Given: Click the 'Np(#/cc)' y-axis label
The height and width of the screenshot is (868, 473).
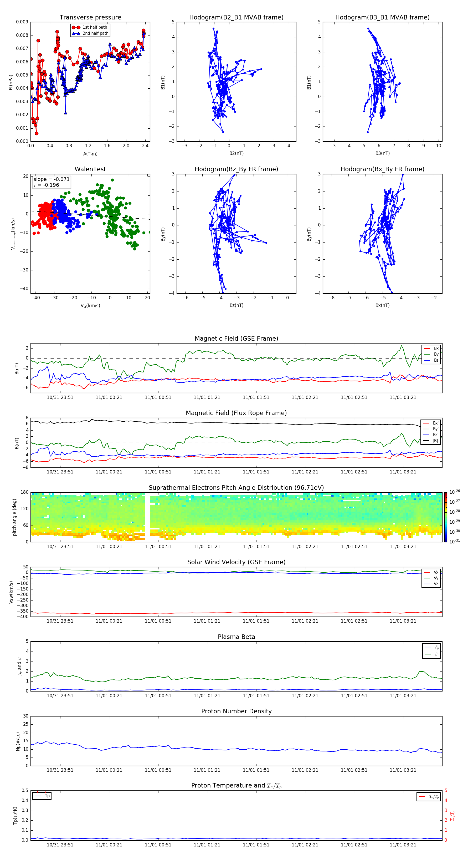Looking at the screenshot, I should click(18, 741).
